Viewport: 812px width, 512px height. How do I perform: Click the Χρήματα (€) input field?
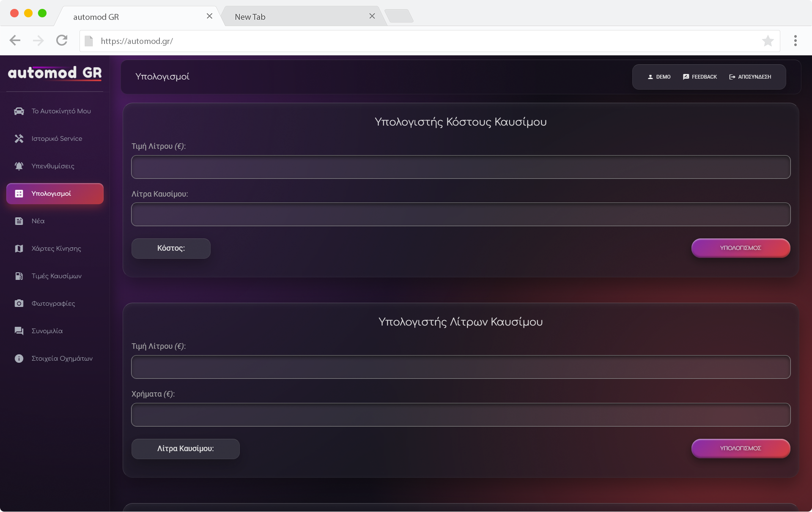[x=461, y=415]
